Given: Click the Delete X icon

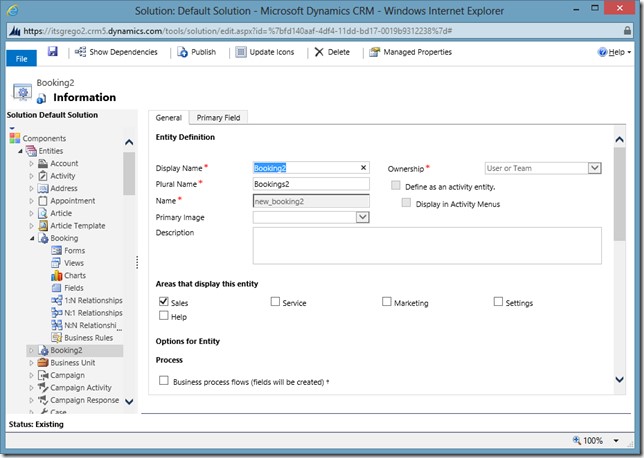Looking at the screenshot, I should coord(318,52).
